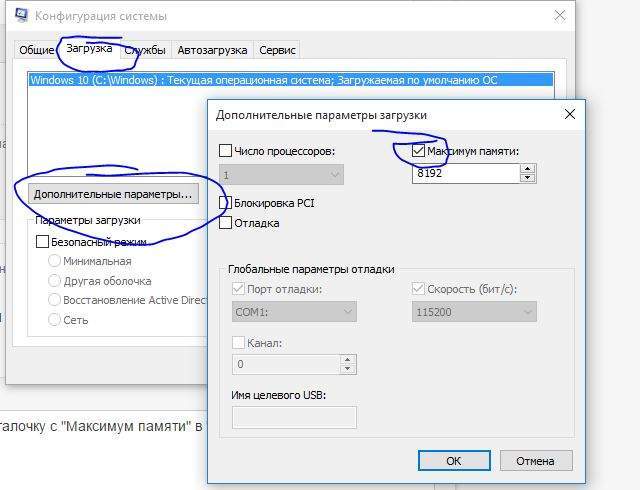This screenshot has height=490, width=640.
Task: Increase maximum memory with up arrow
Action: pos(528,168)
